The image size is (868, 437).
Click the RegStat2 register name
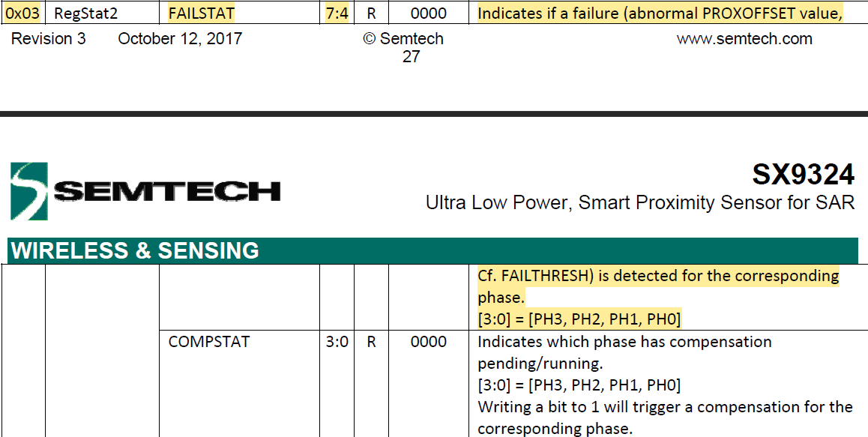[85, 13]
